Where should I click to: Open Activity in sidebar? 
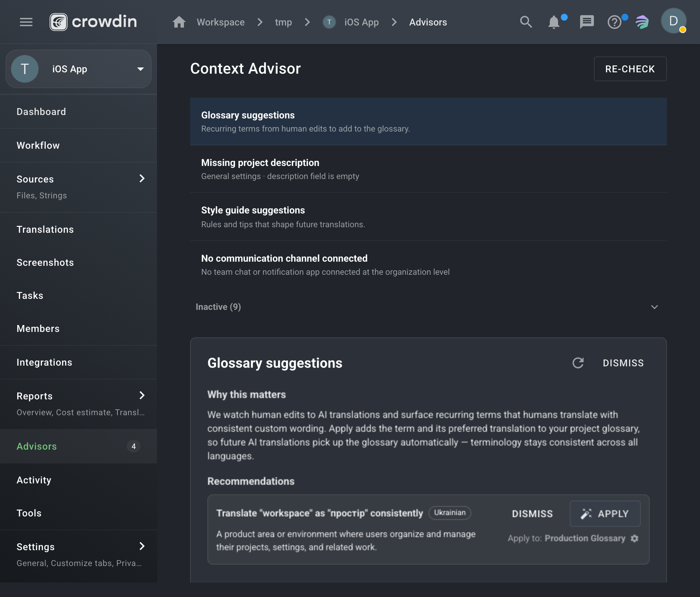[x=79, y=480]
